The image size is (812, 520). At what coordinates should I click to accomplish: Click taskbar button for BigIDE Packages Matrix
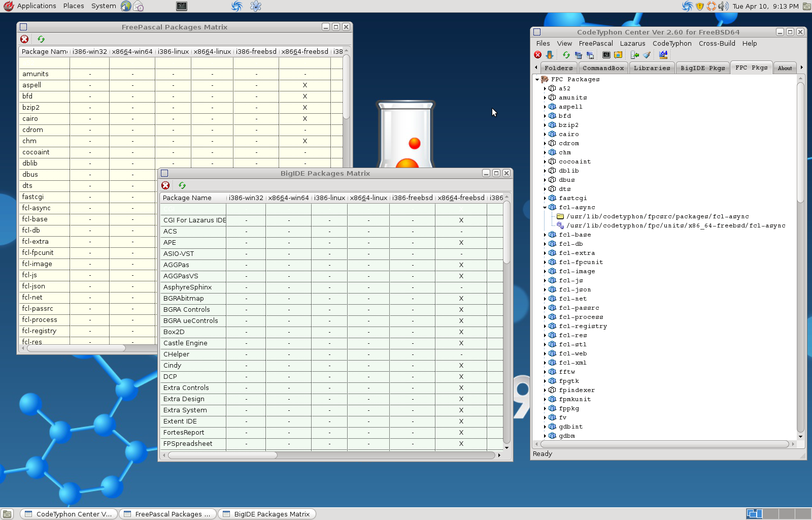pos(267,514)
